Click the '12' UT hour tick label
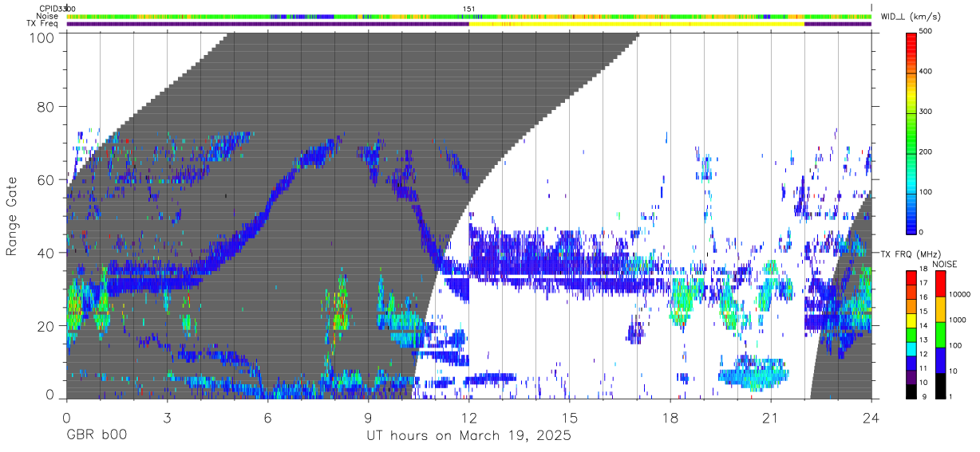 point(468,417)
